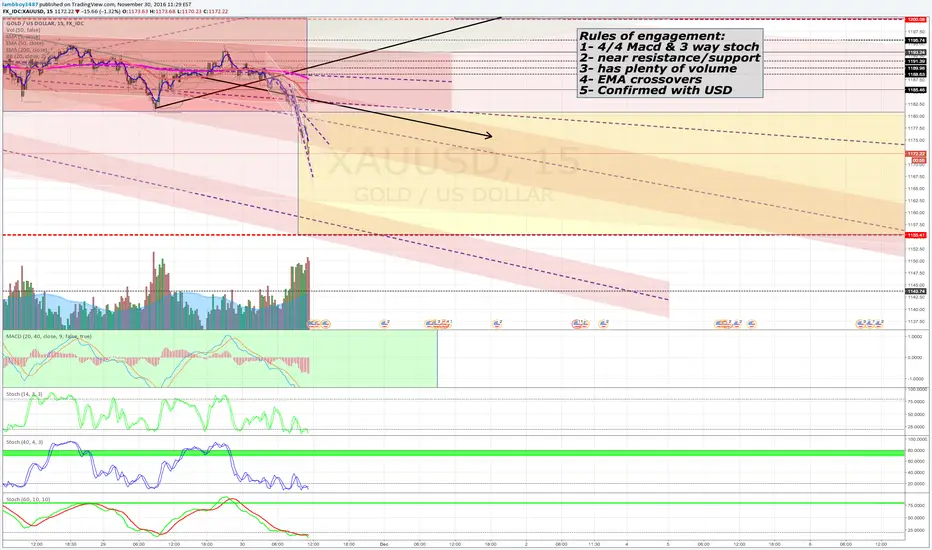The height and width of the screenshot is (550, 932).
Task: Click the 1155.41 red support level label
Action: click(x=915, y=235)
